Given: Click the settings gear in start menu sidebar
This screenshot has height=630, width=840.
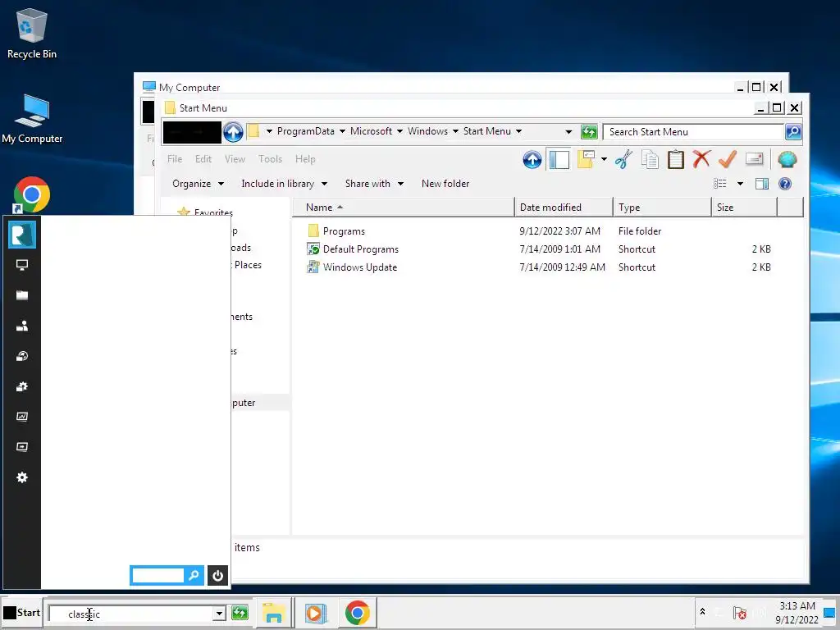Looking at the screenshot, I should tap(22, 477).
